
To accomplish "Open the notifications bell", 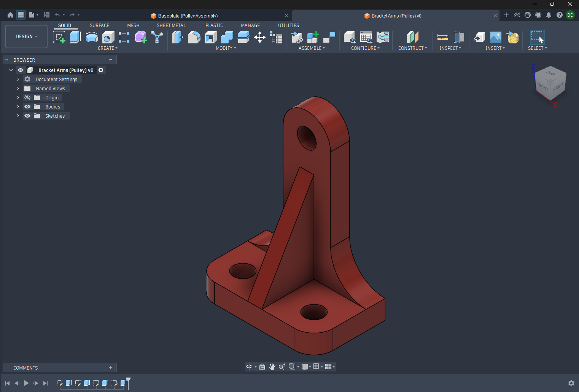I will [549, 15].
